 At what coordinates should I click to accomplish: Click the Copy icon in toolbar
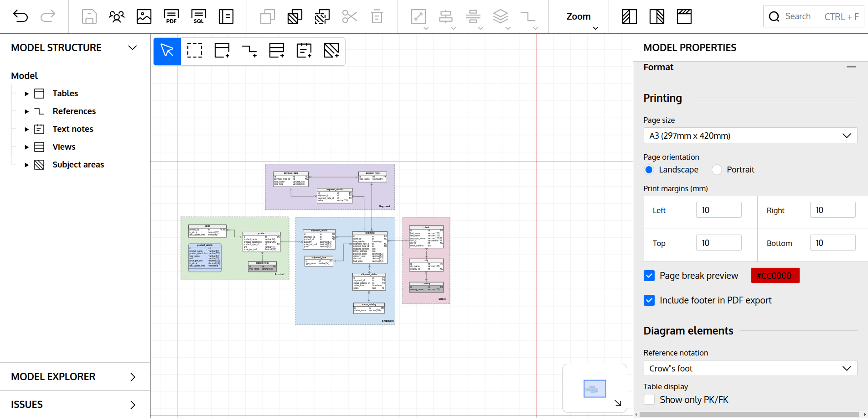point(268,16)
